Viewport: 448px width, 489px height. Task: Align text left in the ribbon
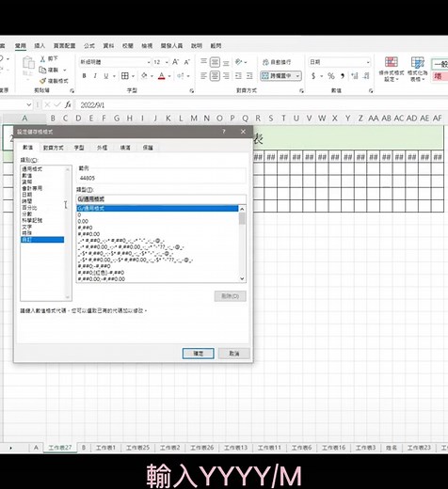point(203,76)
